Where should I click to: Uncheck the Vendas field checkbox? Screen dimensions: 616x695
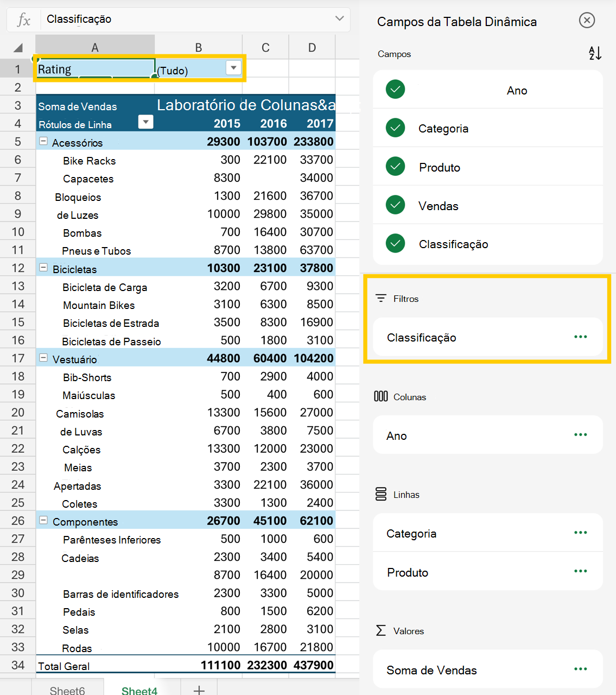pyautogui.click(x=396, y=205)
